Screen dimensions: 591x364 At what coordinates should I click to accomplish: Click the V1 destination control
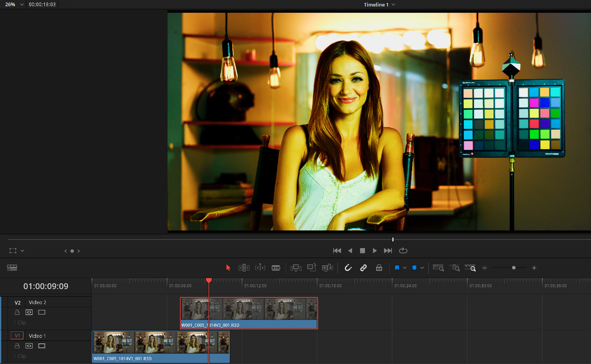point(17,336)
